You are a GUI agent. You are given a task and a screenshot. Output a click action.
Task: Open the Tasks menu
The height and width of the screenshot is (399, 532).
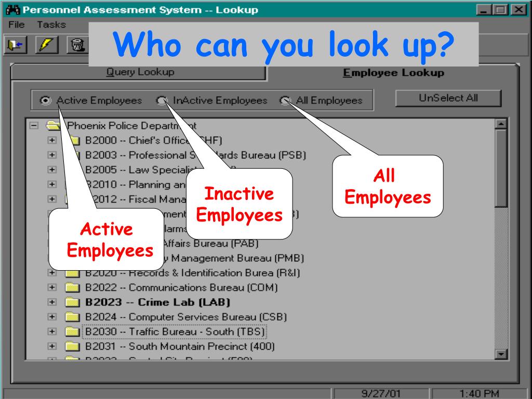51,25
